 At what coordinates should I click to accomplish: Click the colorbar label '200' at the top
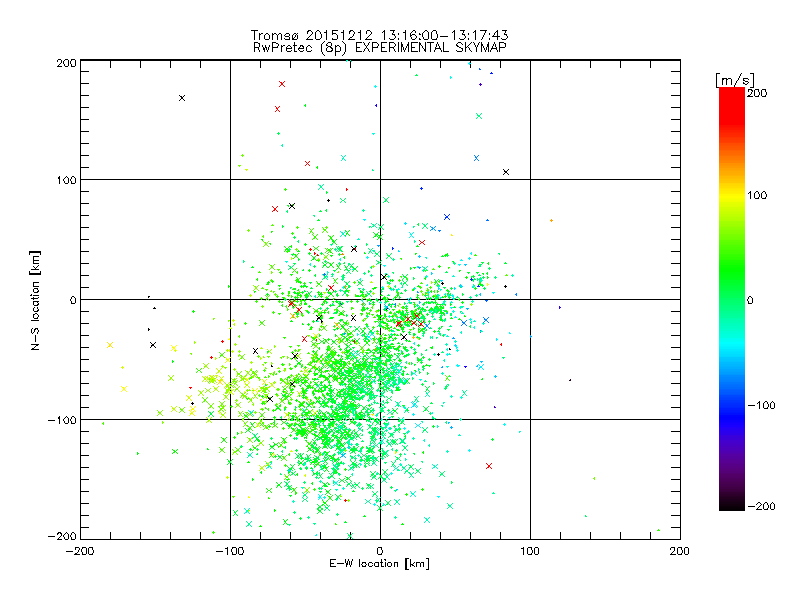pyautogui.click(x=757, y=93)
